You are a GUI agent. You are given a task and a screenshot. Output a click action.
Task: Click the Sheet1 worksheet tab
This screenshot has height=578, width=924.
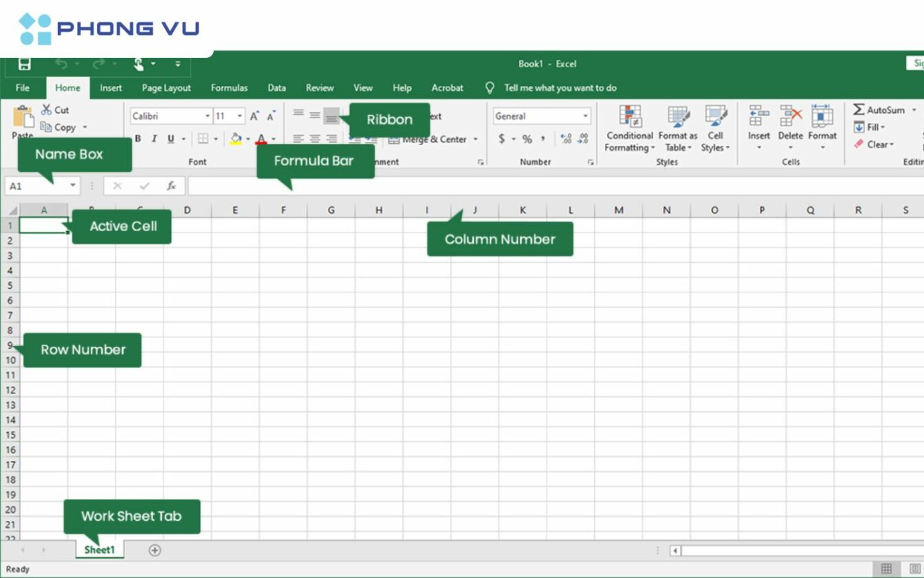[x=100, y=550]
